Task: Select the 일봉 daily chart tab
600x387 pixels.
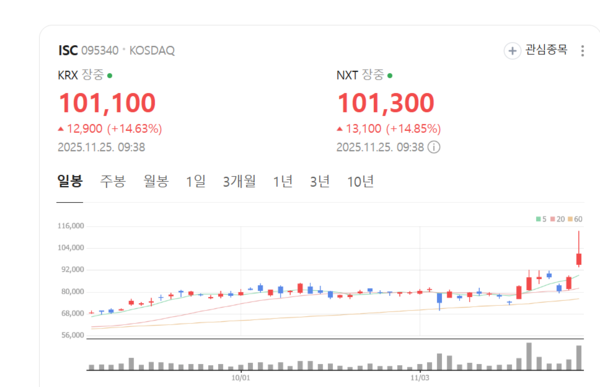Action: tap(70, 181)
